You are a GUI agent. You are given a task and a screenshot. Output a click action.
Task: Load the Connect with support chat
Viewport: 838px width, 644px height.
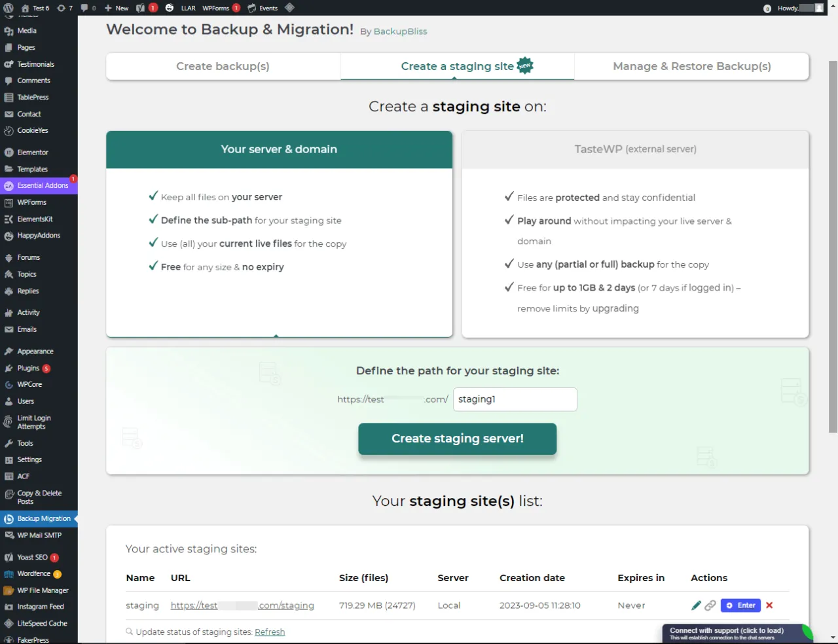[727, 632]
